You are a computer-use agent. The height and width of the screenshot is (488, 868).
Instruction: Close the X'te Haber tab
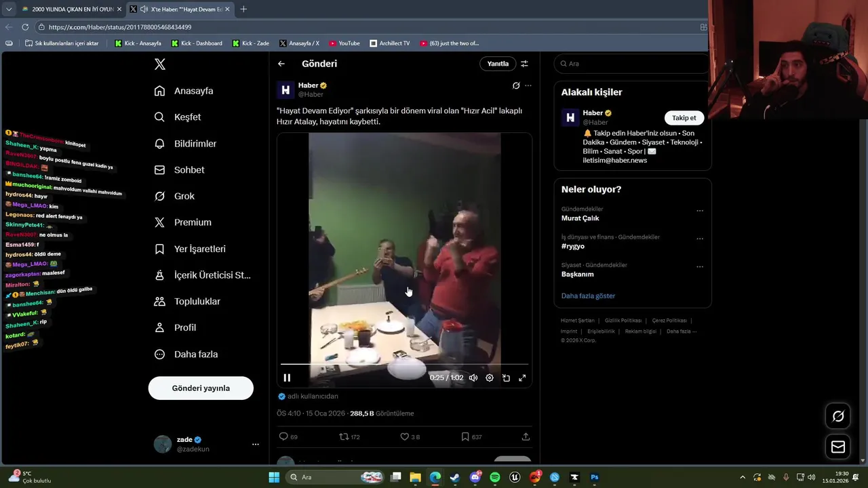pos(229,9)
